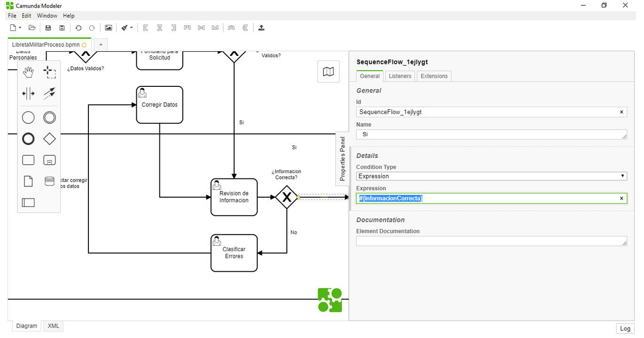Align elements right
The image size is (644, 338).
coord(173,28)
